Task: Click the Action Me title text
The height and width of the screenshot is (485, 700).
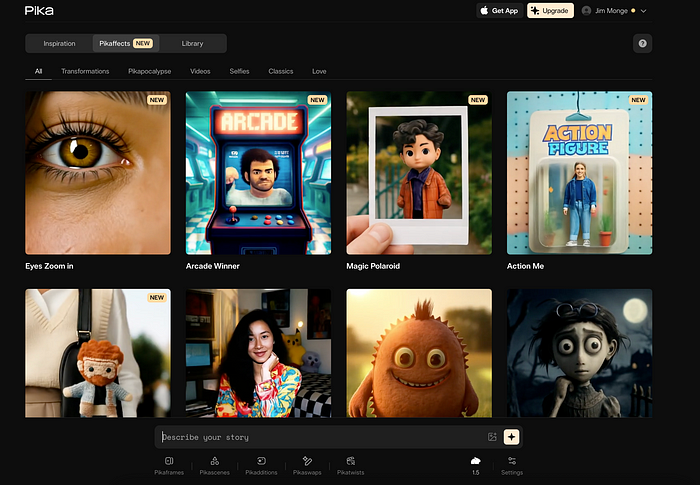Action: pyautogui.click(x=525, y=266)
